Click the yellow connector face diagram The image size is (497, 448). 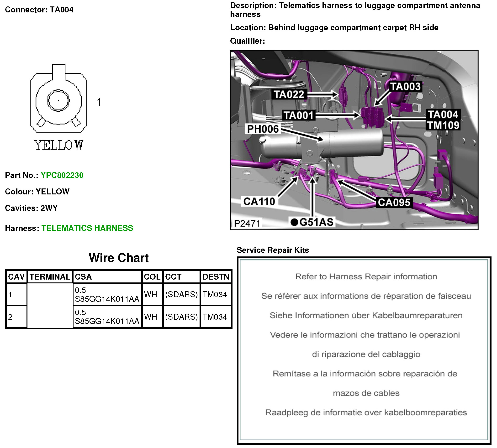point(59,101)
